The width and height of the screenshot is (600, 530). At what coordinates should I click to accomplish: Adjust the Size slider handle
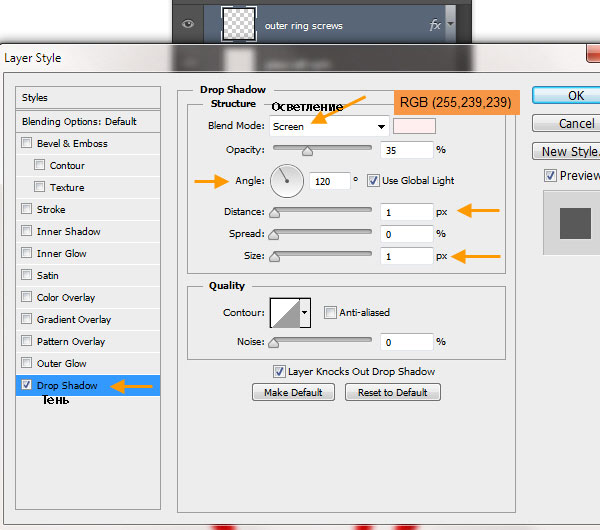(274, 257)
